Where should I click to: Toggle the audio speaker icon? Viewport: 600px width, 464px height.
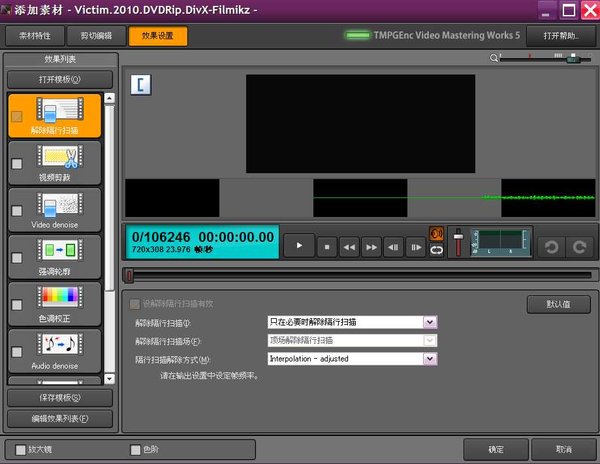pos(437,234)
